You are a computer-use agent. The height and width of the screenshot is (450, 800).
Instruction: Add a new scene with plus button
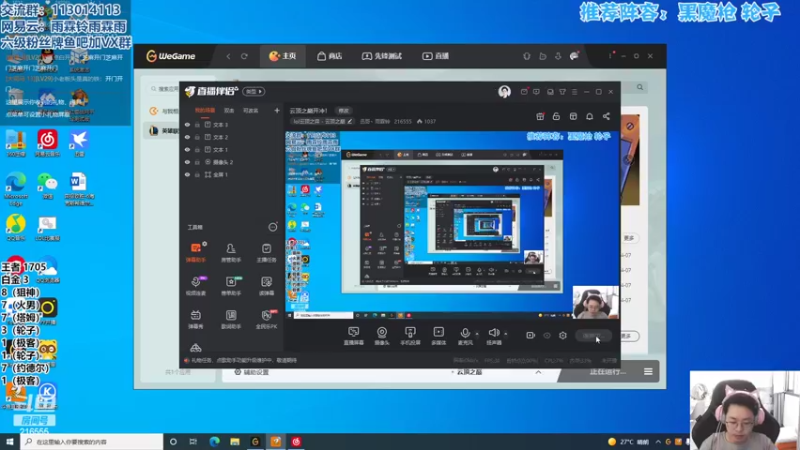pyautogui.click(x=277, y=110)
